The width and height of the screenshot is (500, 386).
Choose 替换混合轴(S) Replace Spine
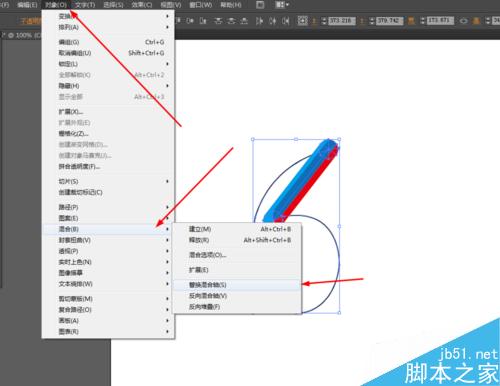pyautogui.click(x=237, y=285)
